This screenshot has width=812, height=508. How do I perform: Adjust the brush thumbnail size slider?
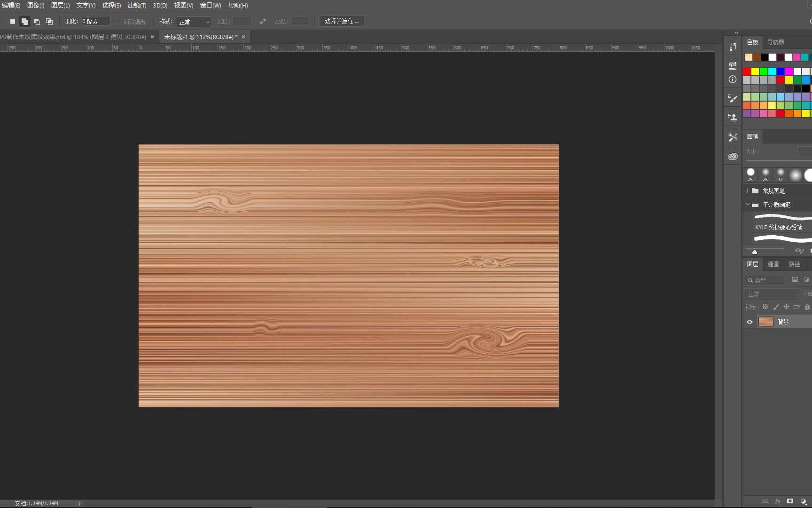pyautogui.click(x=755, y=252)
